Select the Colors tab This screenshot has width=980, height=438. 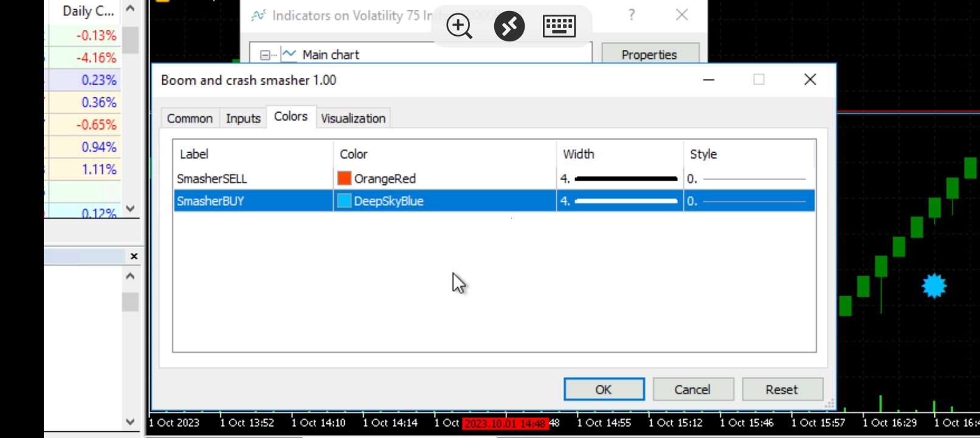point(291,116)
